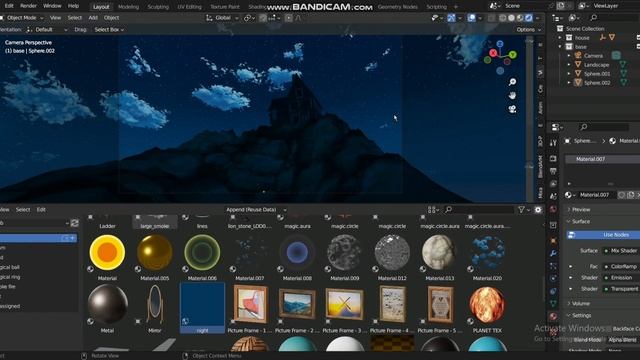The width and height of the screenshot is (640, 360).
Task: Toggle proportional editing in header
Action: [x=289, y=18]
